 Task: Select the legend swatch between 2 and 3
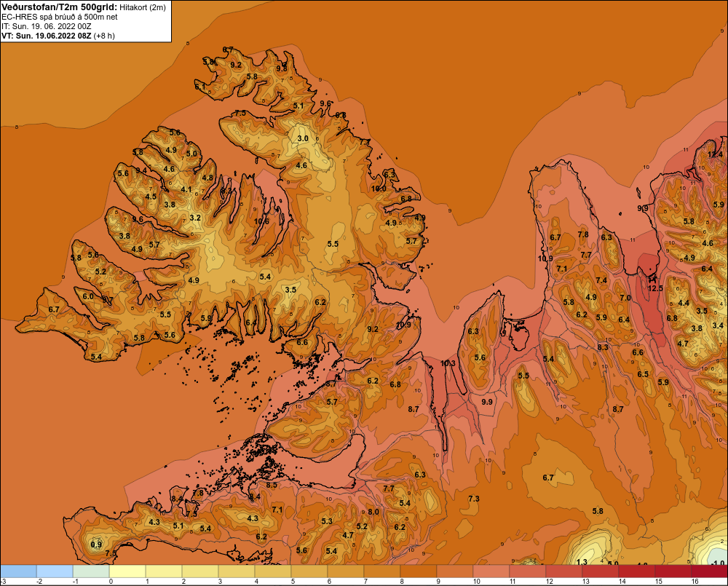point(200,571)
